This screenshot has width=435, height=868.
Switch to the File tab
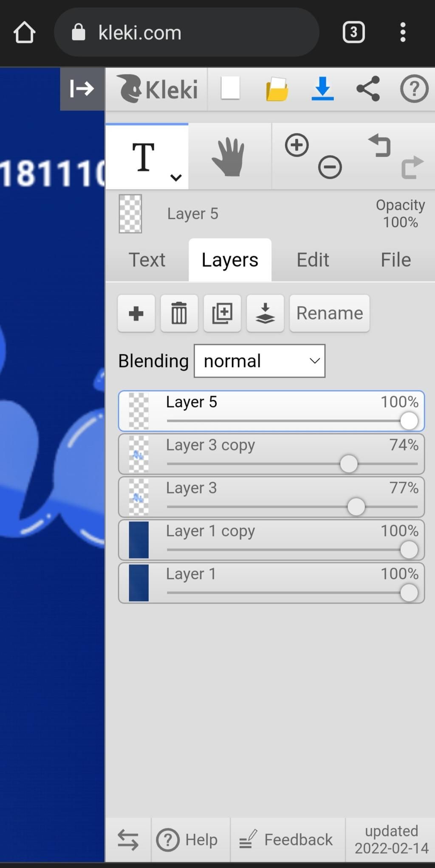click(x=395, y=260)
